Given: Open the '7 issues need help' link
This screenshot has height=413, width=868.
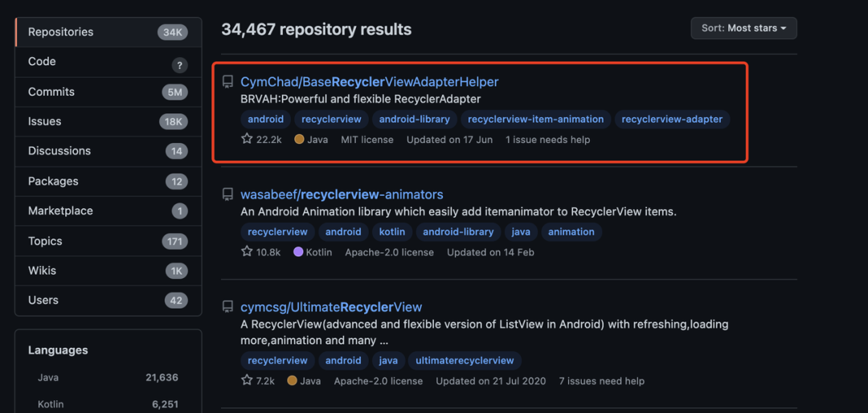Looking at the screenshot, I should (x=601, y=381).
